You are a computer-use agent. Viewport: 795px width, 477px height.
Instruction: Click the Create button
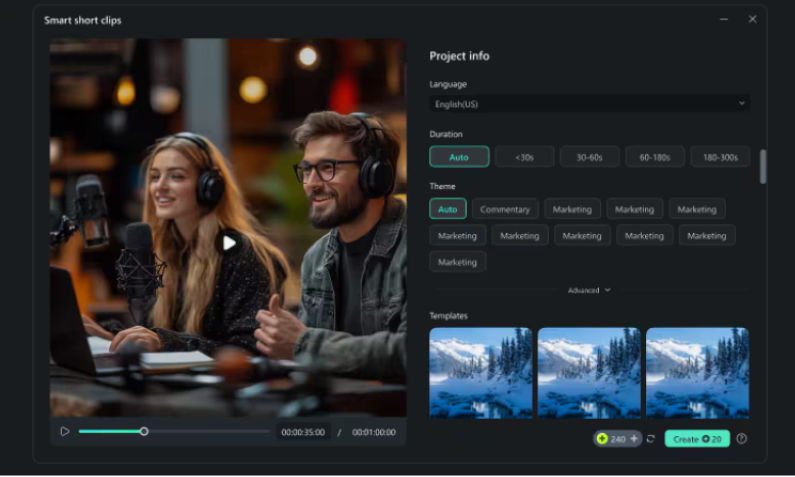tap(697, 439)
